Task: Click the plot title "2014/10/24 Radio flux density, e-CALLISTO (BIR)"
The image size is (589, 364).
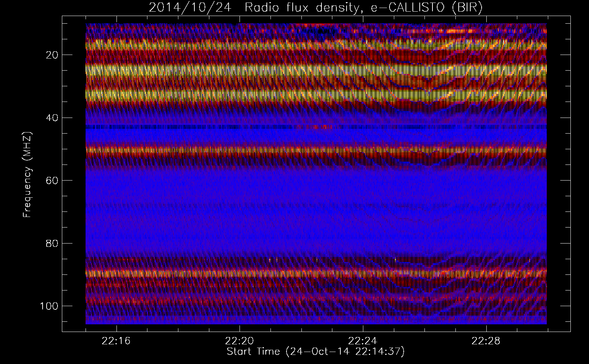Action: [x=316, y=8]
